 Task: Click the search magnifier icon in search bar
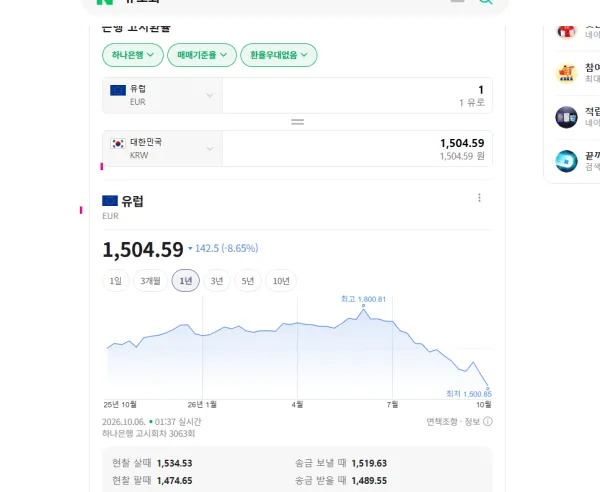486,1
